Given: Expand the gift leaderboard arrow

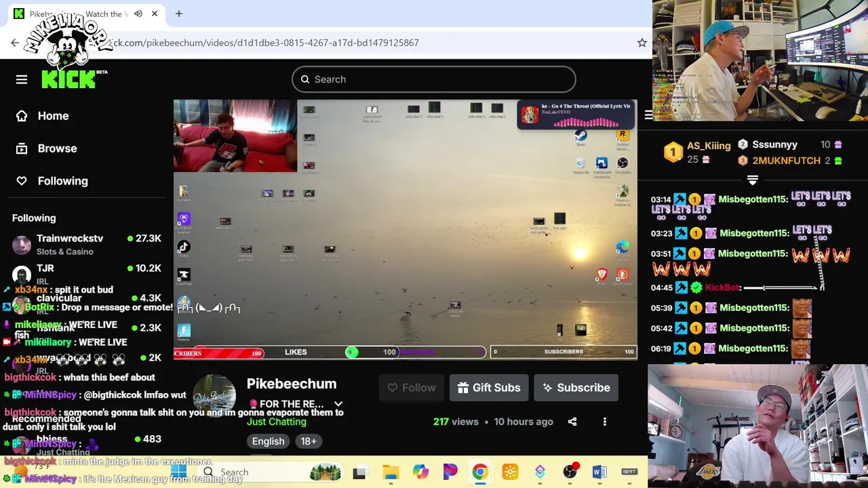Looking at the screenshot, I should point(753,180).
